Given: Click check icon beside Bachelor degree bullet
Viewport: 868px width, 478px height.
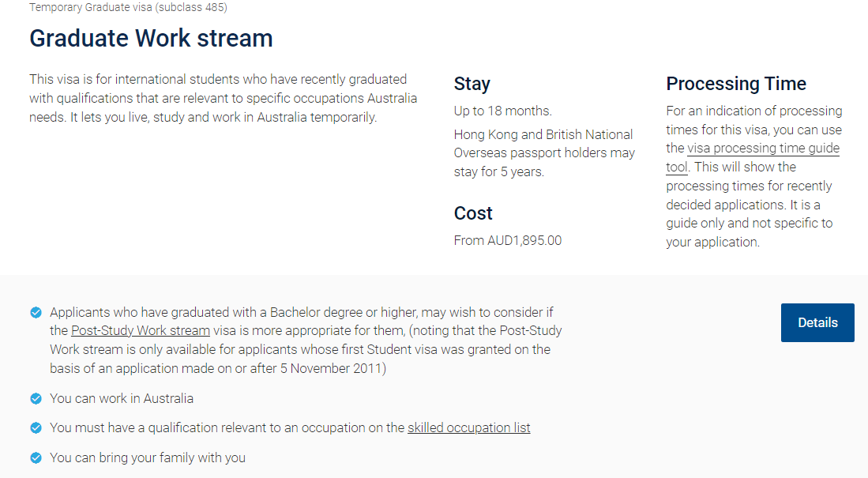Looking at the screenshot, I should point(36,313).
